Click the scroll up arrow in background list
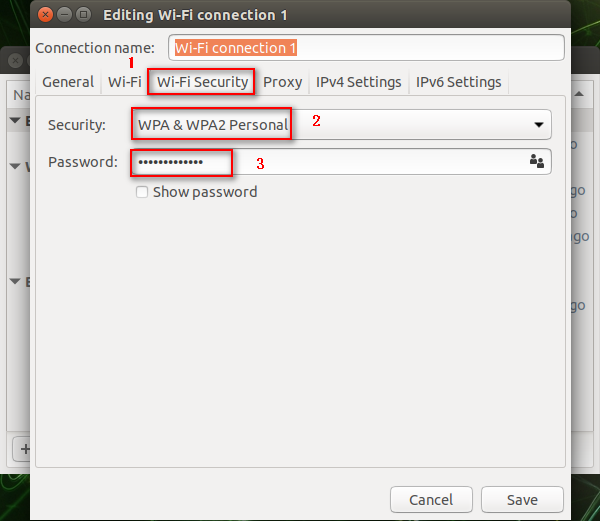 (579, 94)
